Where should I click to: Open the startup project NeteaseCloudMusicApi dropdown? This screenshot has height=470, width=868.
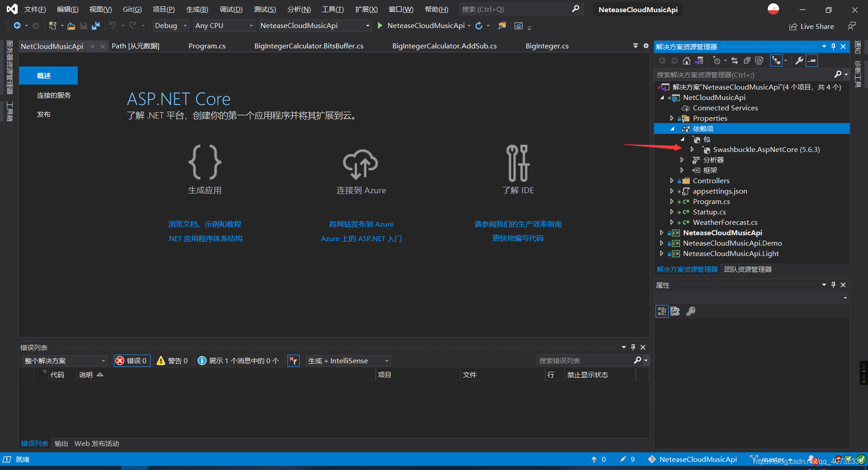(315, 26)
